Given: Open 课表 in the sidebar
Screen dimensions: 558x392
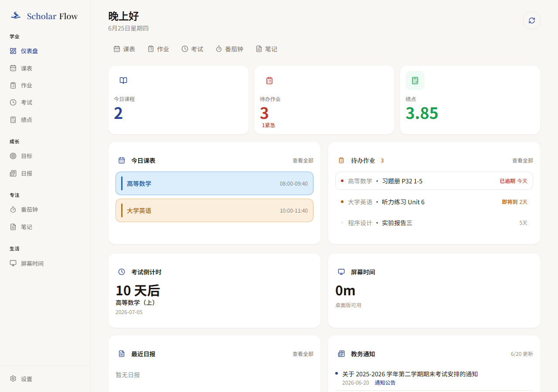Looking at the screenshot, I should (x=45, y=68).
